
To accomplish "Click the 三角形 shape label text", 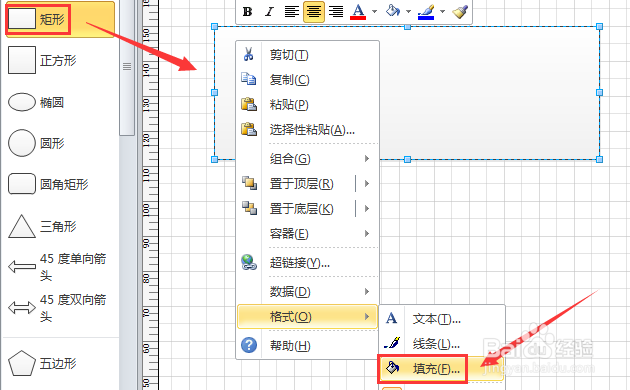I will (x=58, y=227).
